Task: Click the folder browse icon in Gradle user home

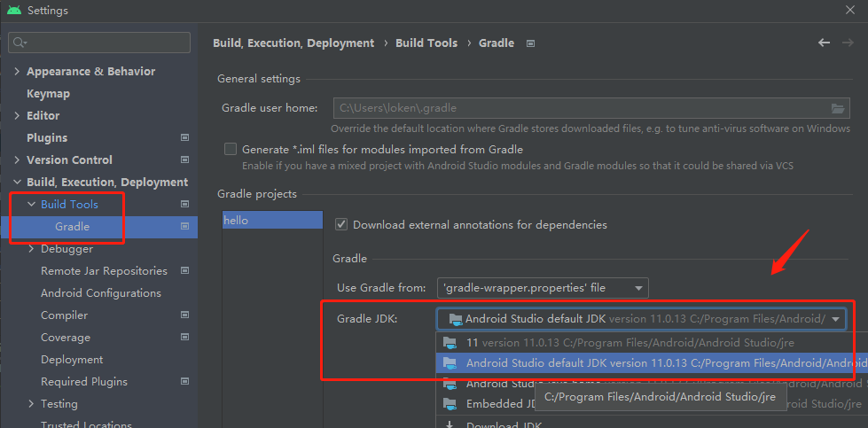Action: pos(839,108)
